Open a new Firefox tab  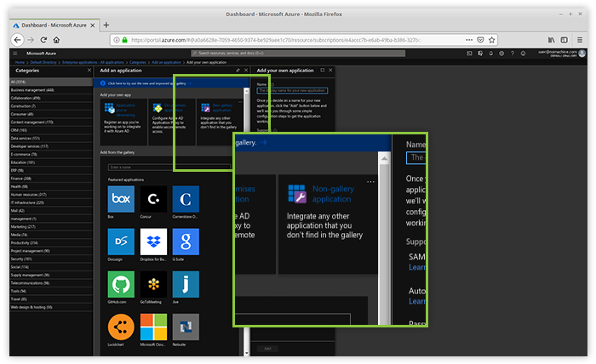(106, 25)
